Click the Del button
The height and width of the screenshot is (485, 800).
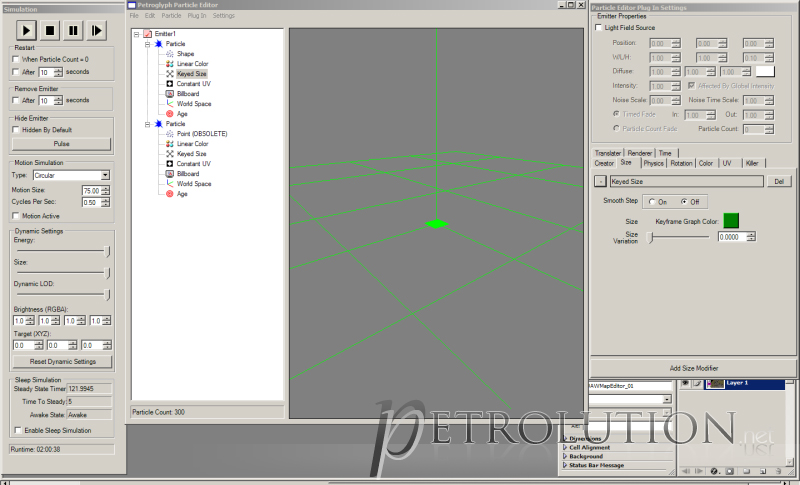pos(779,182)
